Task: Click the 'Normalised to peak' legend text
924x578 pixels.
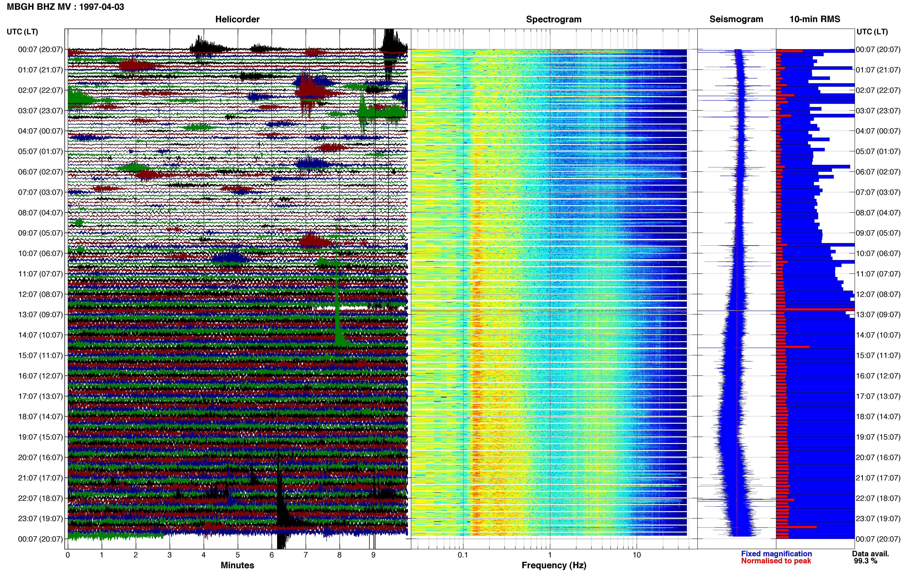Action: point(776,561)
